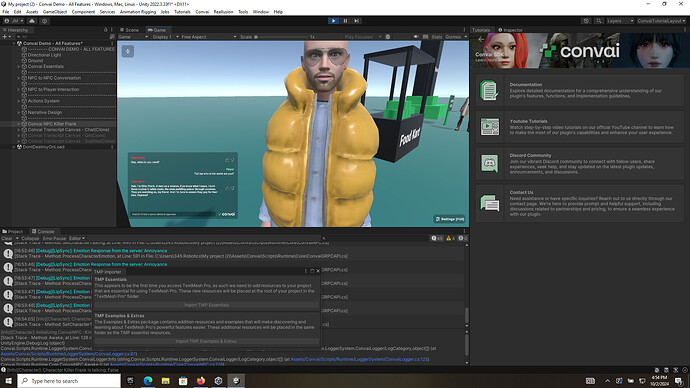Select the Directional Light object
The width and height of the screenshot is (690, 388).
pyautogui.click(x=44, y=55)
